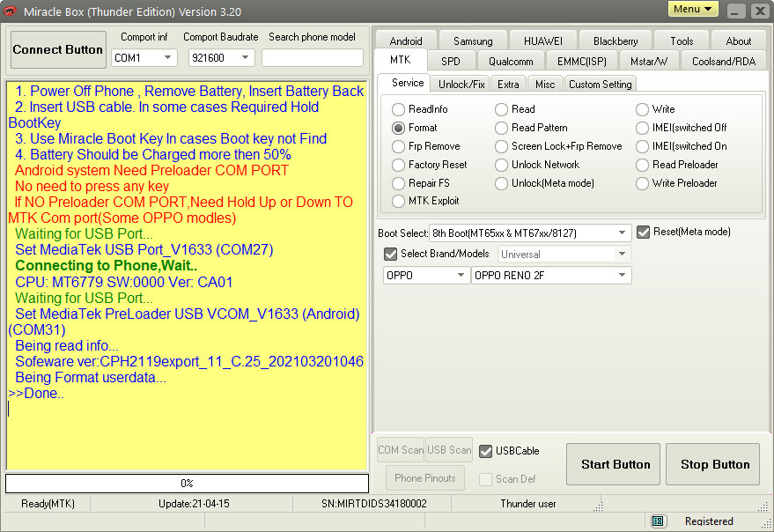Choose Unlock Network option
The height and width of the screenshot is (532, 774).
537,165
